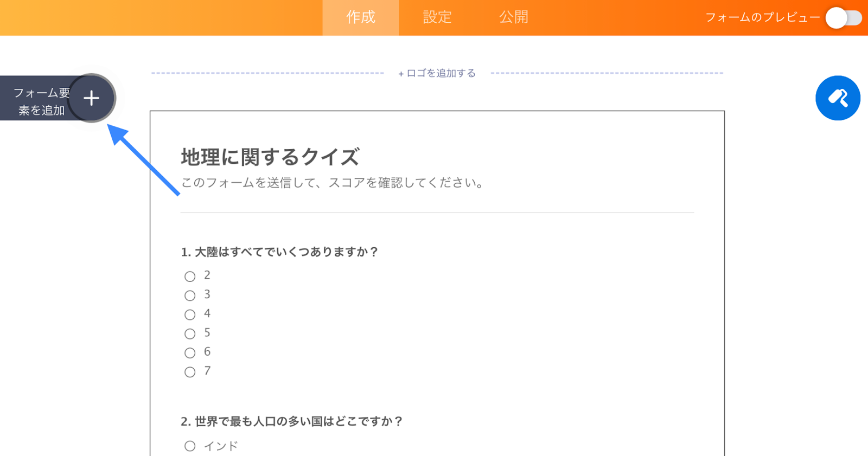The image size is (868, 456).
Task: Click the 地理に関するクイズ form title
Action: [270, 157]
